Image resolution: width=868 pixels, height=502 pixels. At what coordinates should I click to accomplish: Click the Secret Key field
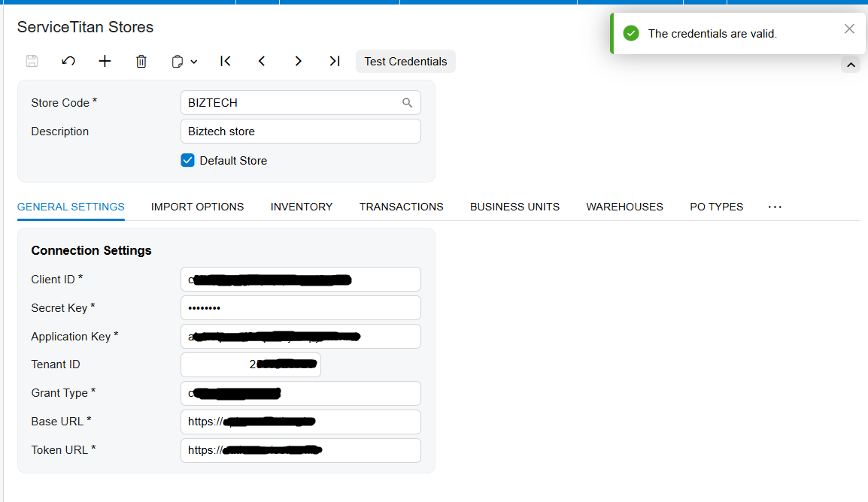coord(301,308)
